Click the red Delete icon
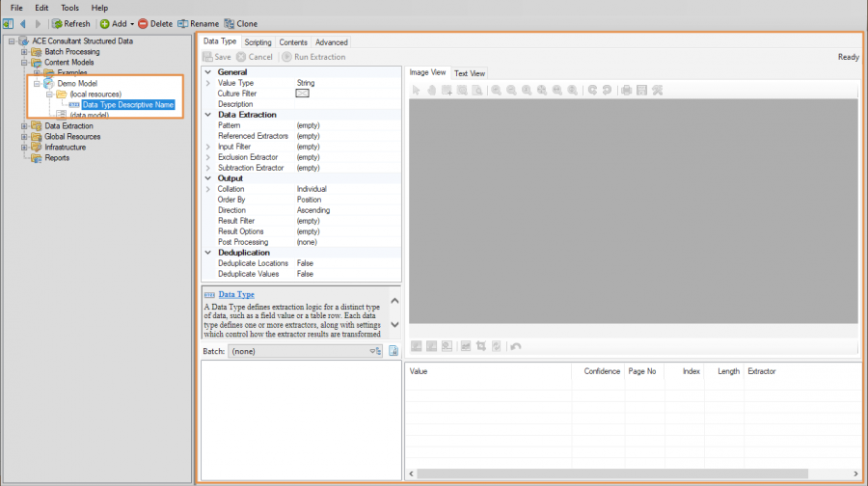The image size is (868, 486). [x=144, y=23]
